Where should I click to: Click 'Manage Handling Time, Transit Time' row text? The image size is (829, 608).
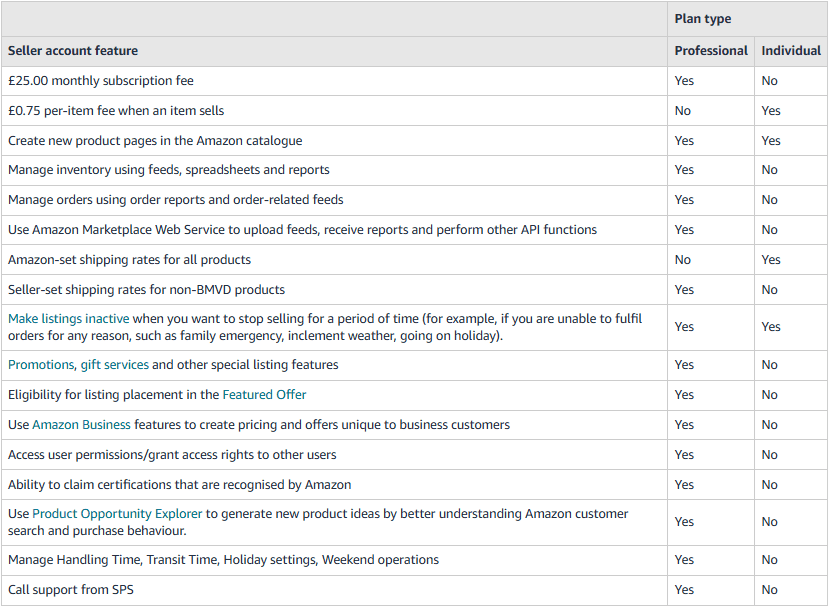(223, 560)
